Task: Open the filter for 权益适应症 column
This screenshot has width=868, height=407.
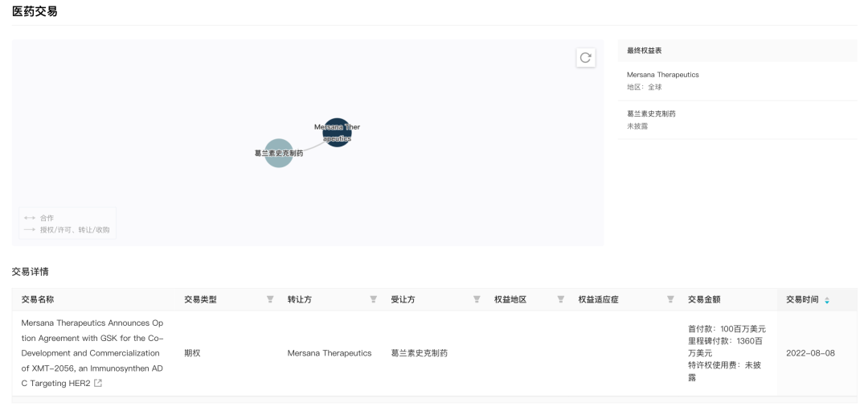Action: pos(670,299)
